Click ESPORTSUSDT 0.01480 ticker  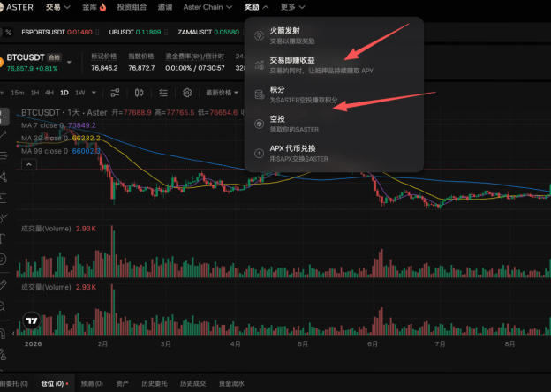tap(57, 33)
